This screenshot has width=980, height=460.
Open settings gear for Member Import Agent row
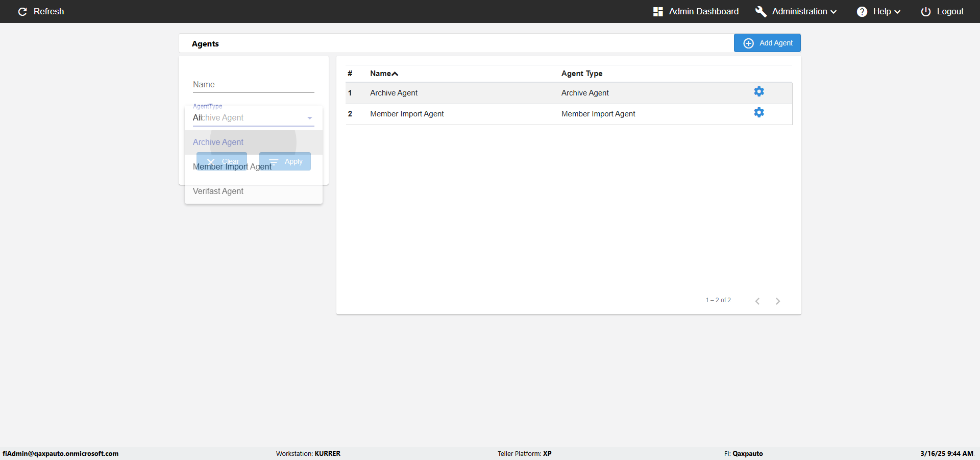759,112
